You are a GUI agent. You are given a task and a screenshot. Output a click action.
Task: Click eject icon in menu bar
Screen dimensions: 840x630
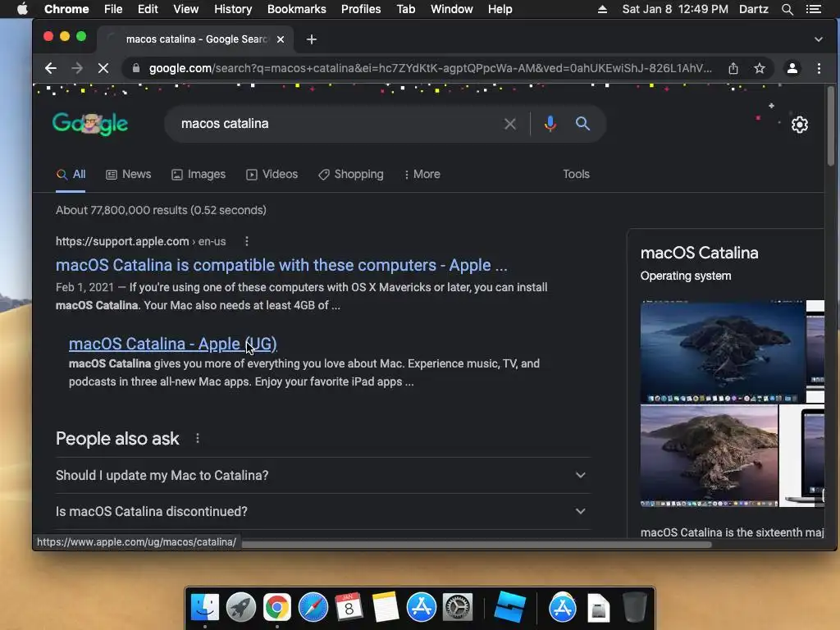602,9
